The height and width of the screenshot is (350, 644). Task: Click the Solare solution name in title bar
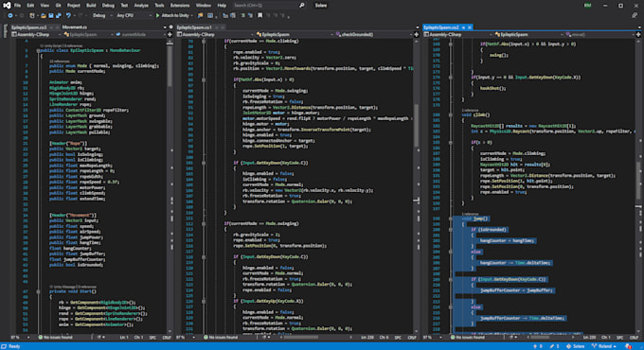point(320,6)
